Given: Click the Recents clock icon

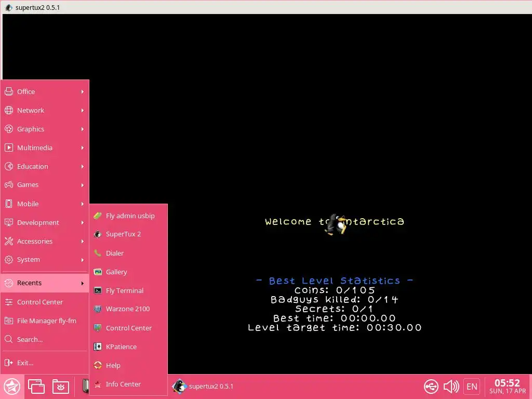Looking at the screenshot, I should point(9,283).
